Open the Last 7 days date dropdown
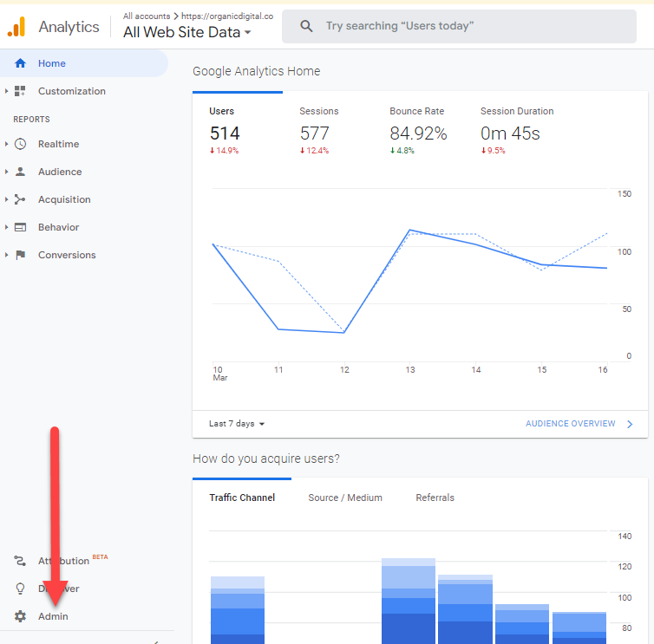 [x=237, y=424]
